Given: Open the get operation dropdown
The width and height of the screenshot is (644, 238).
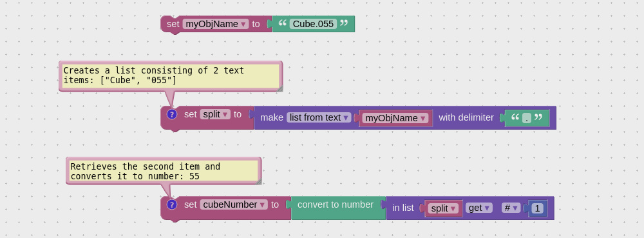Looking at the screenshot, I should [479, 208].
